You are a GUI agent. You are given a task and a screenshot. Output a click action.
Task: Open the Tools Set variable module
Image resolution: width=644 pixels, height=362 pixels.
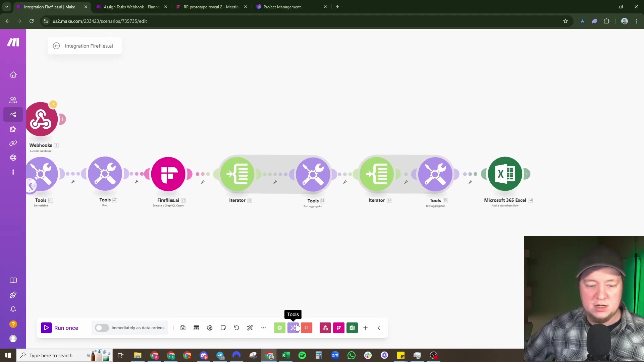41,174
